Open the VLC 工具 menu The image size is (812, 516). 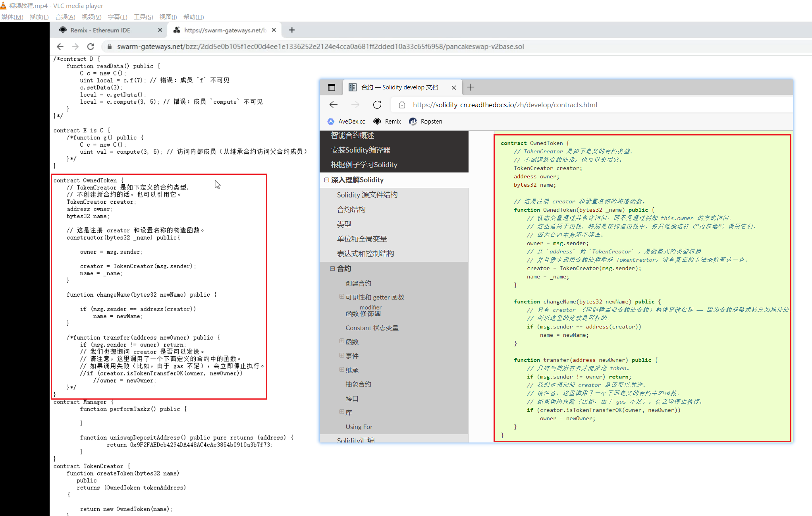click(x=143, y=17)
